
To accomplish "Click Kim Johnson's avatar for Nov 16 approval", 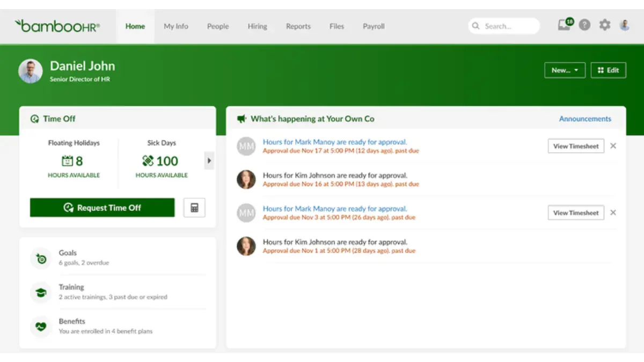I will [x=246, y=180].
